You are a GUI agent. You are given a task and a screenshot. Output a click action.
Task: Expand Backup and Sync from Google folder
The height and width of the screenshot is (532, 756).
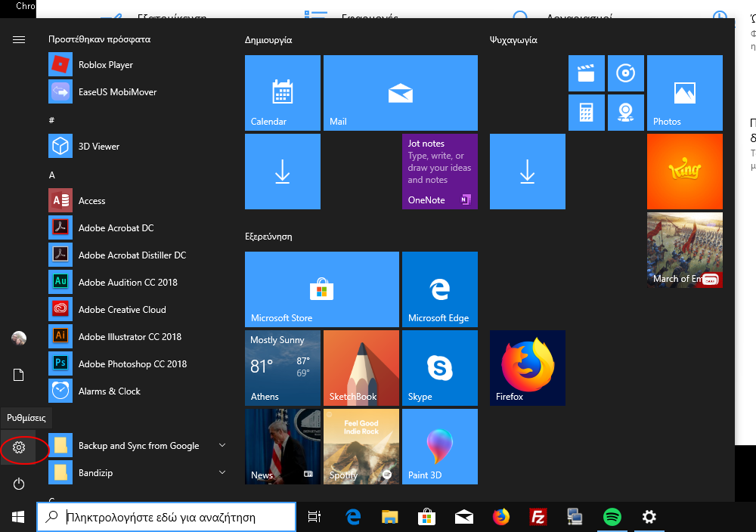pyautogui.click(x=222, y=446)
